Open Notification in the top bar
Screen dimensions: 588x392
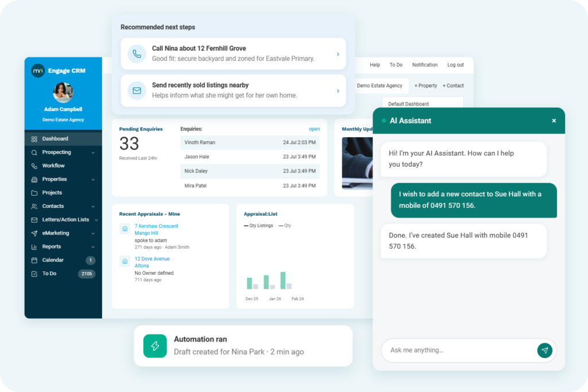(425, 65)
